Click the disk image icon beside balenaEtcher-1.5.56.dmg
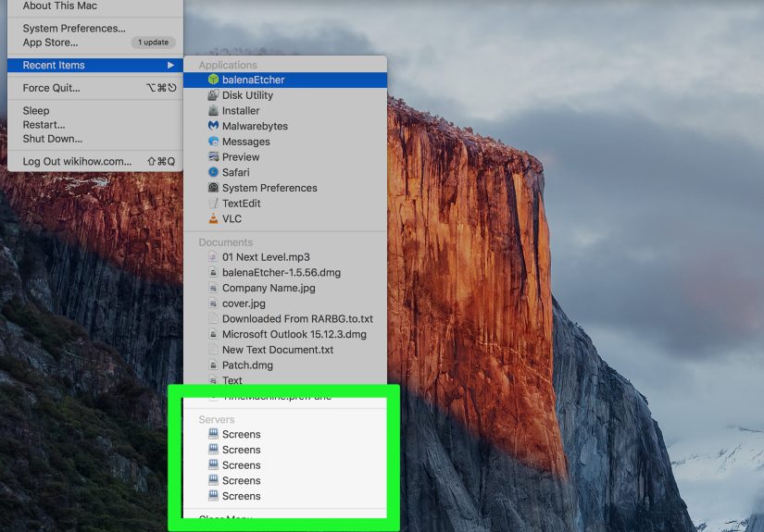Viewport: 764px width, 532px height. (x=212, y=272)
